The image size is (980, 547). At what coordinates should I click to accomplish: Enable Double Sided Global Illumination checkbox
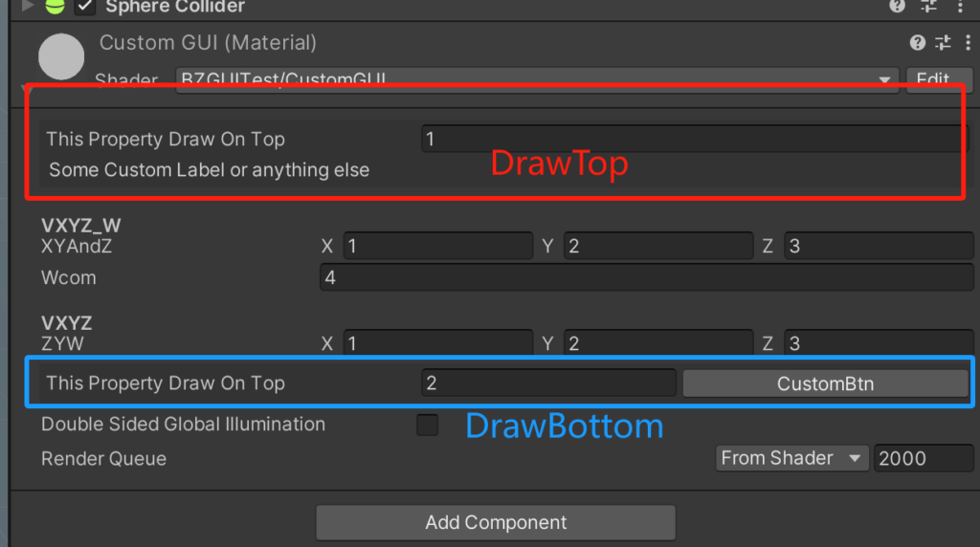click(x=428, y=426)
